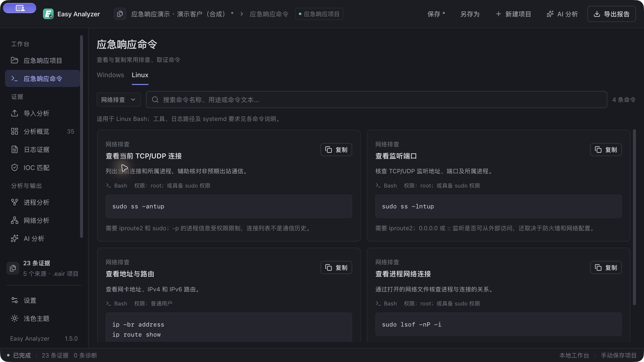Click AI 分析 in the top bar

tap(562, 14)
